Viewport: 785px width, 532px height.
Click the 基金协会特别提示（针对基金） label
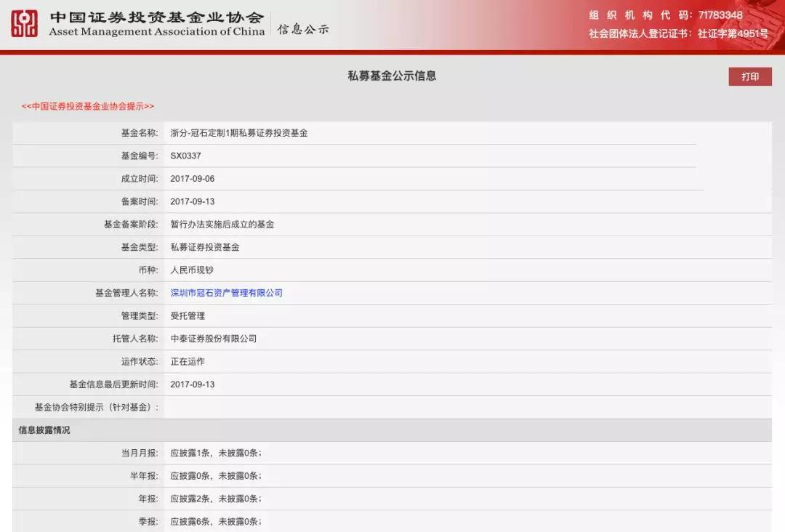(x=96, y=408)
